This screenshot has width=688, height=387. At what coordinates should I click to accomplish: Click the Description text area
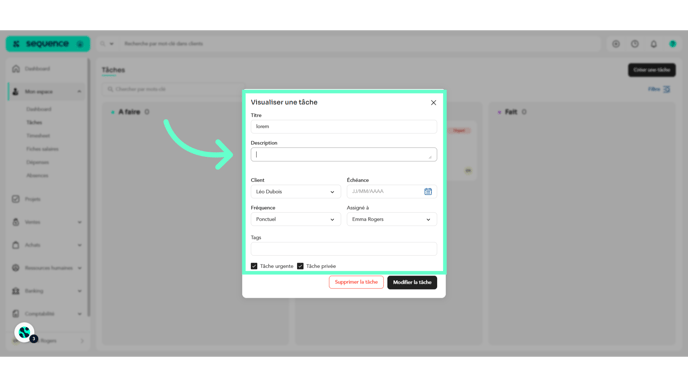(344, 154)
